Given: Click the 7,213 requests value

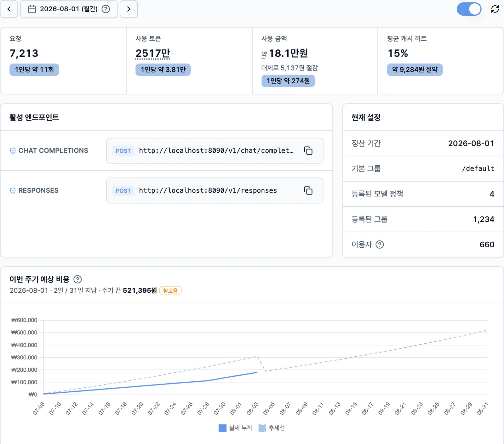Looking at the screenshot, I should click(24, 53).
